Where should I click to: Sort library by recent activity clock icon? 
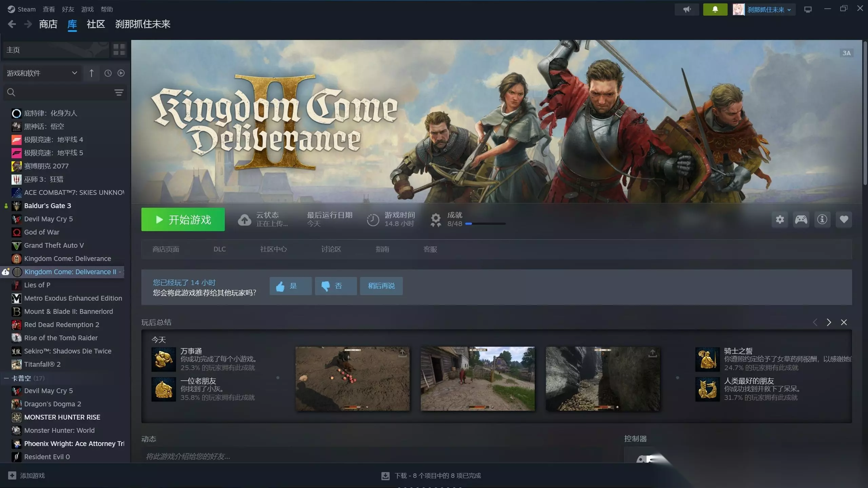[108, 73]
